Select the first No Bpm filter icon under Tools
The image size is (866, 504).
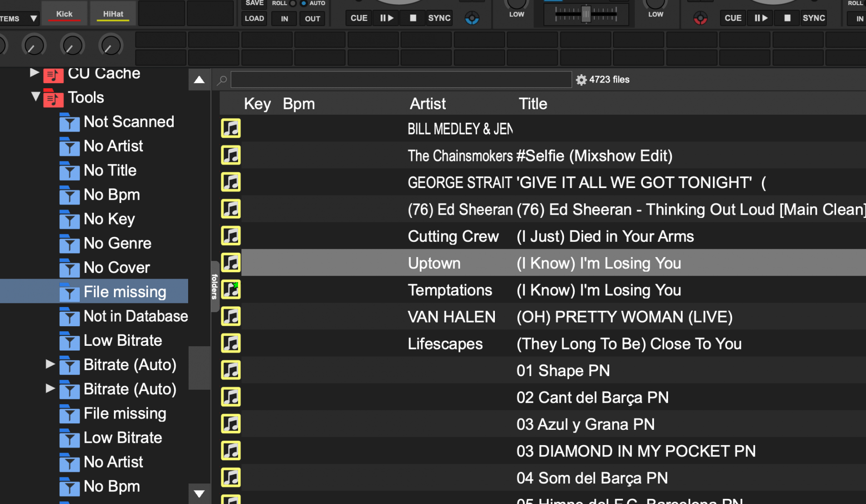(70, 196)
